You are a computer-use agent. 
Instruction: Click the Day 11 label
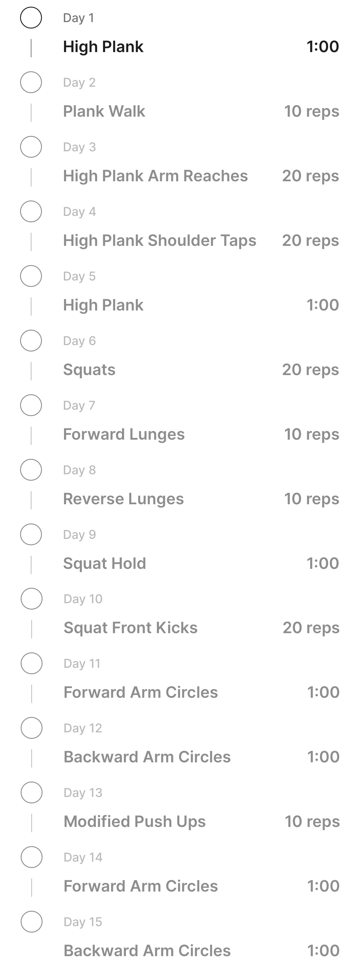82,663
